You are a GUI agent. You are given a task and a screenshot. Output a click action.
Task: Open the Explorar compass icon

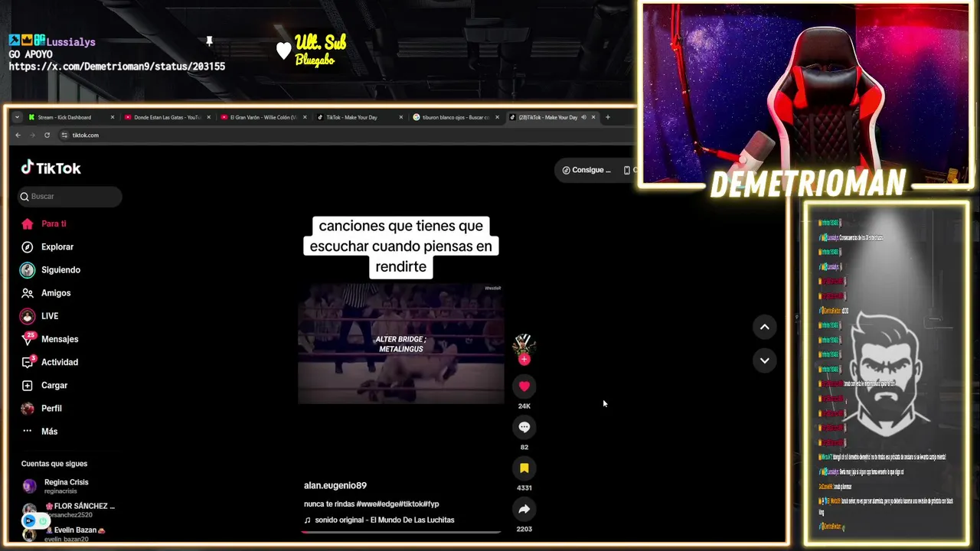pyautogui.click(x=28, y=247)
